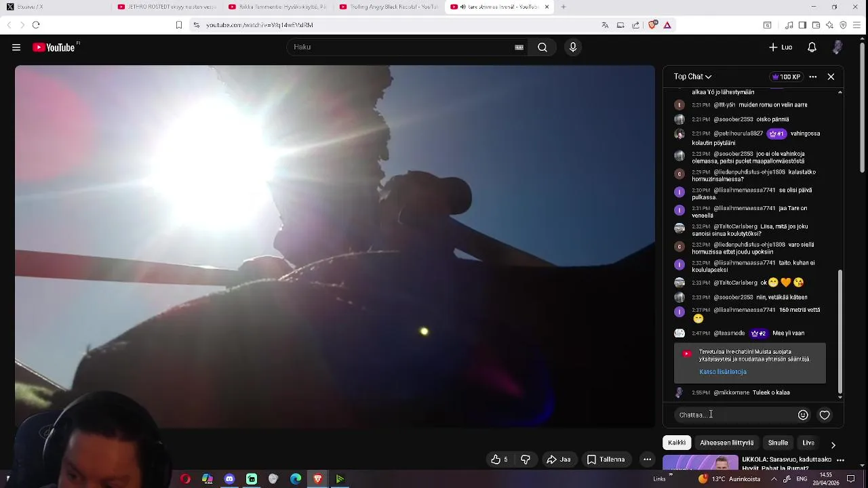Close the live chat panel

[831, 77]
